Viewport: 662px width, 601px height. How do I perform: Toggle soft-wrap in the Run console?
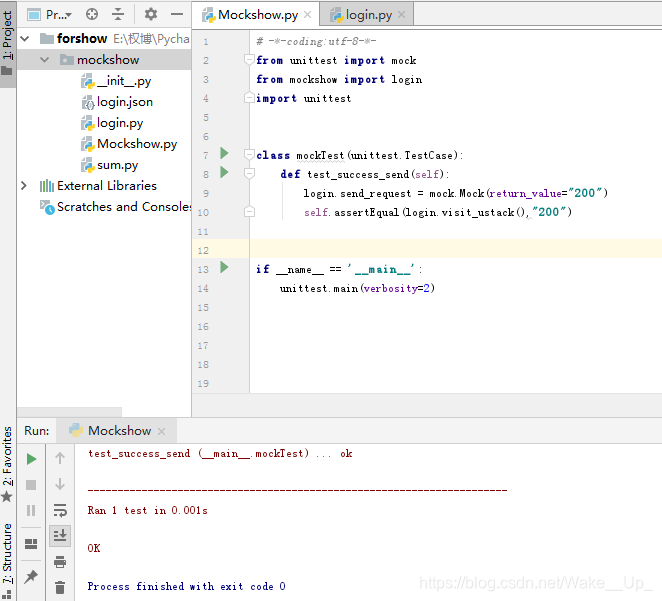tap(60, 510)
